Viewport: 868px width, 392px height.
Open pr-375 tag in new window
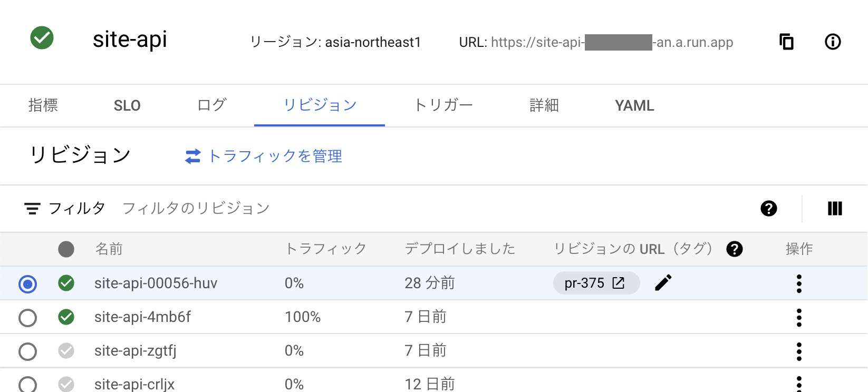click(x=618, y=283)
